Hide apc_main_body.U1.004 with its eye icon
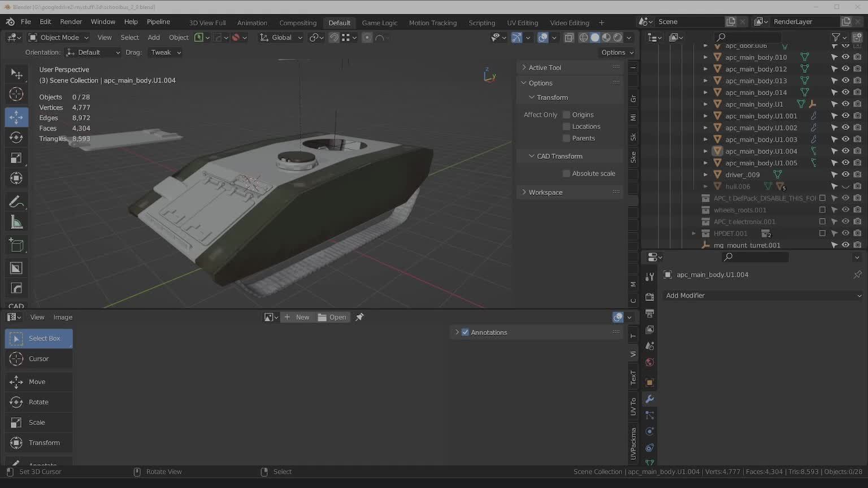This screenshot has width=868, height=488. pyautogui.click(x=845, y=151)
